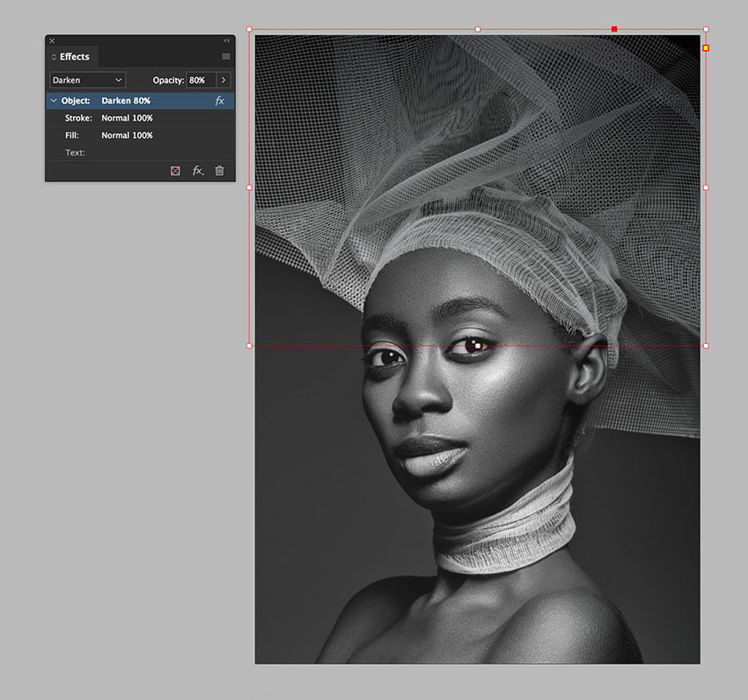The image size is (748, 700).
Task: Select the highlighted Darken 80% Object entry
Action: pos(132,100)
